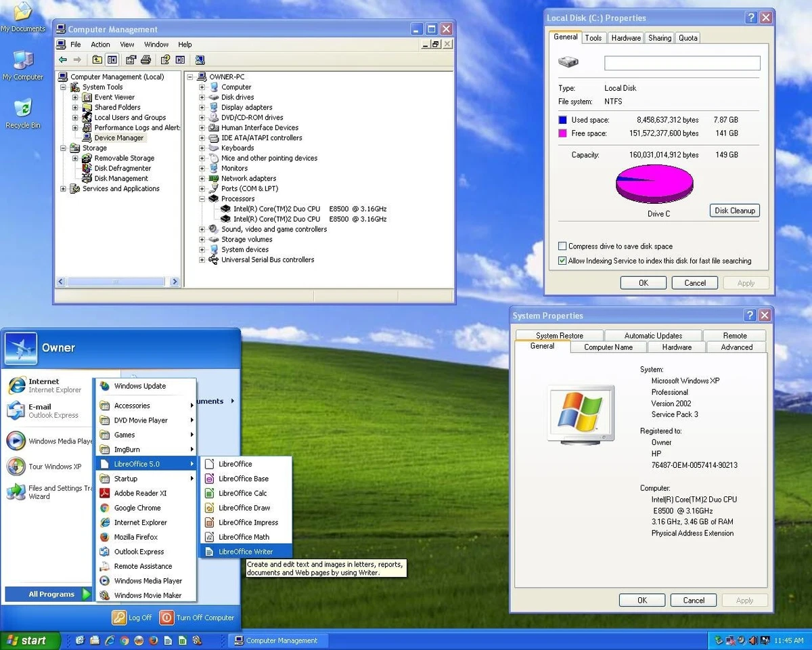Collapse the Processors node

point(202,199)
